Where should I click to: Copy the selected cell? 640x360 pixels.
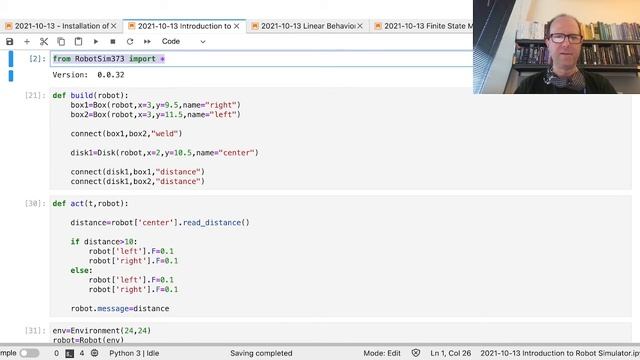click(61, 41)
